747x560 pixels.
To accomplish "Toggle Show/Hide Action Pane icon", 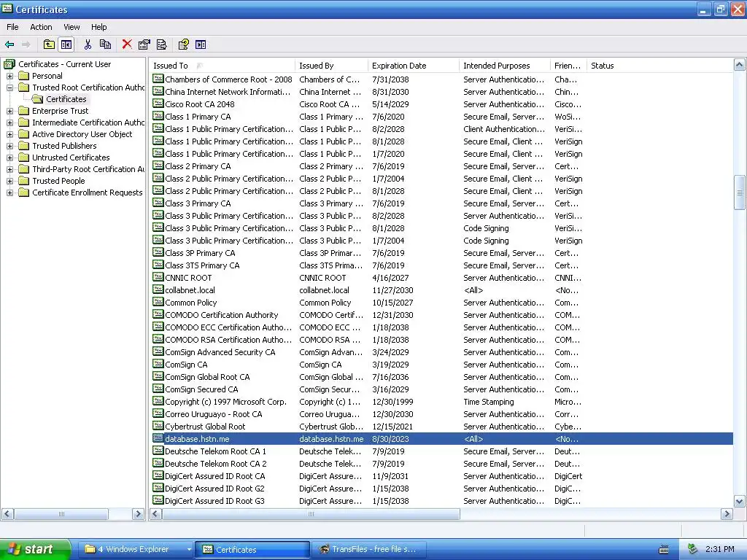I will (201, 44).
